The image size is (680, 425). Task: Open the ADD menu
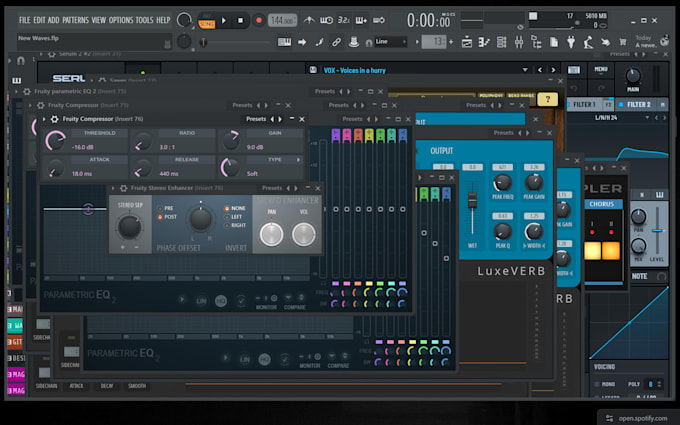click(x=53, y=20)
